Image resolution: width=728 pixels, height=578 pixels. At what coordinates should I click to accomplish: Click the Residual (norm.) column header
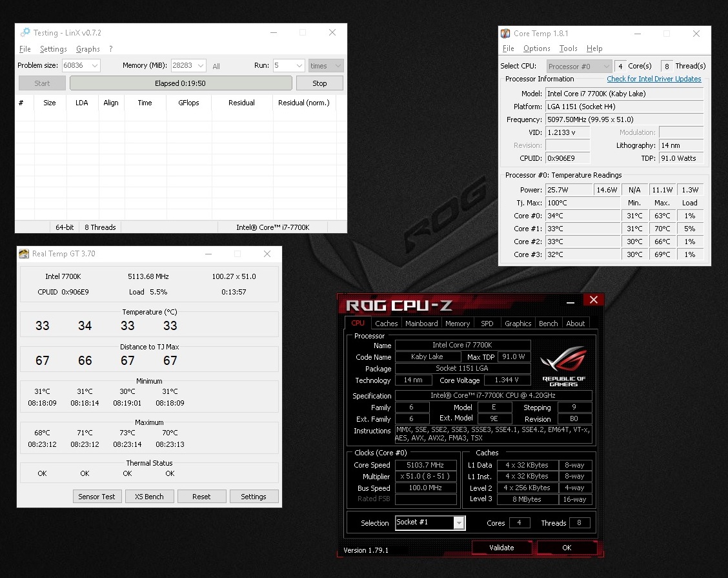click(x=303, y=103)
